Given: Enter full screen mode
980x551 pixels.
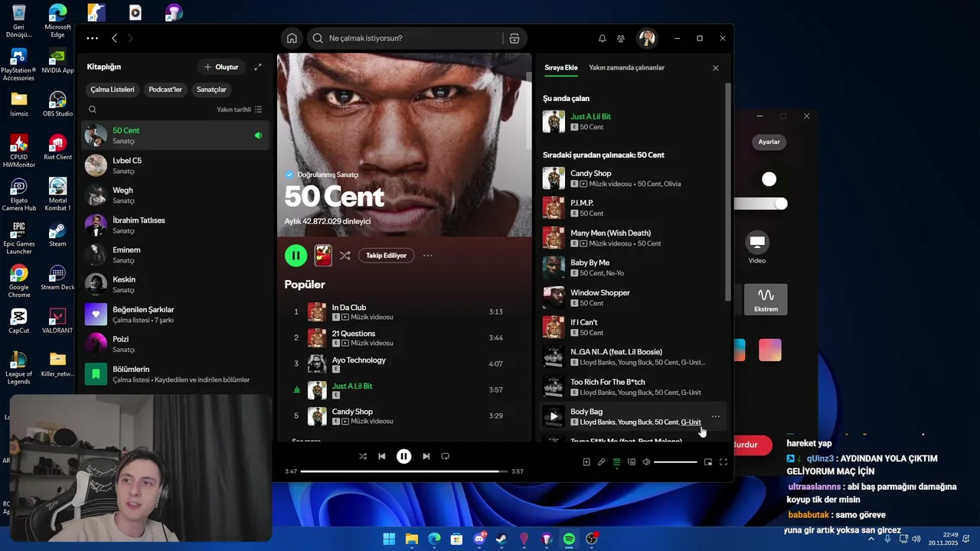Looking at the screenshot, I should (724, 462).
